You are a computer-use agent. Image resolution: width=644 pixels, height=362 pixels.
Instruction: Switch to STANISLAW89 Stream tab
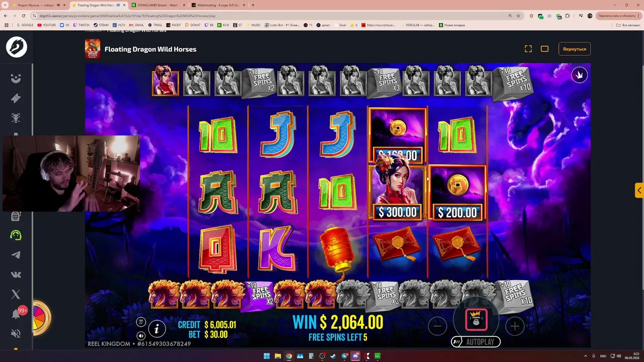click(157, 5)
